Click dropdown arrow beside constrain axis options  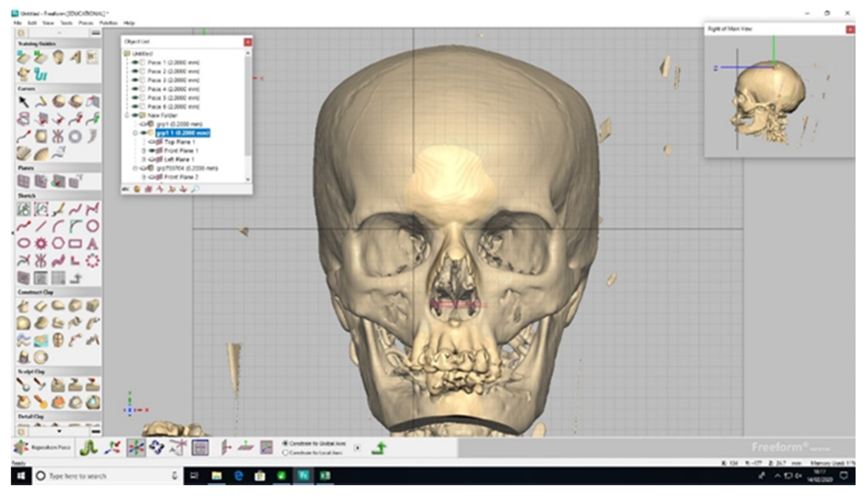pos(357,448)
